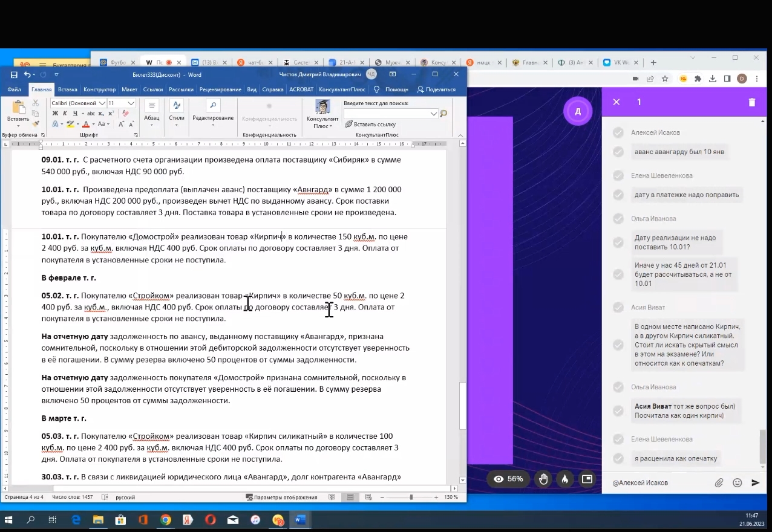772x532 pixels.
Task: Toggle bold (Ж) formatting
Action: (x=55, y=114)
